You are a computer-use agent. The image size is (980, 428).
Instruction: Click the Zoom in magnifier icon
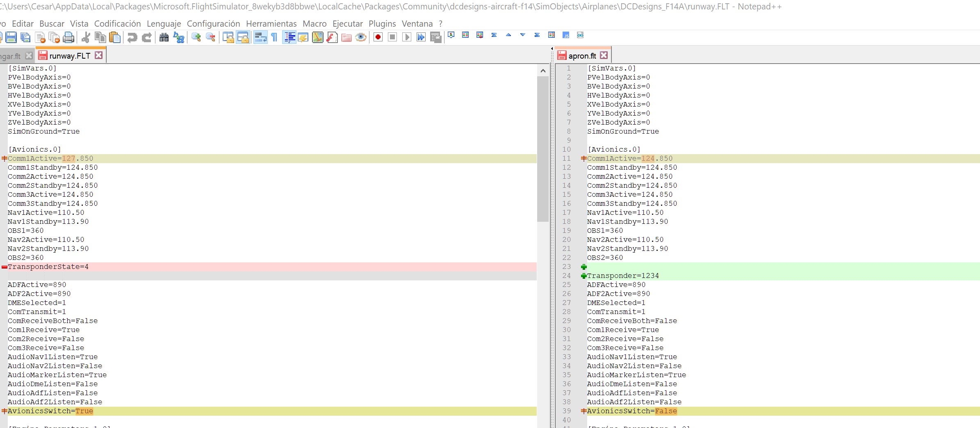coord(196,37)
